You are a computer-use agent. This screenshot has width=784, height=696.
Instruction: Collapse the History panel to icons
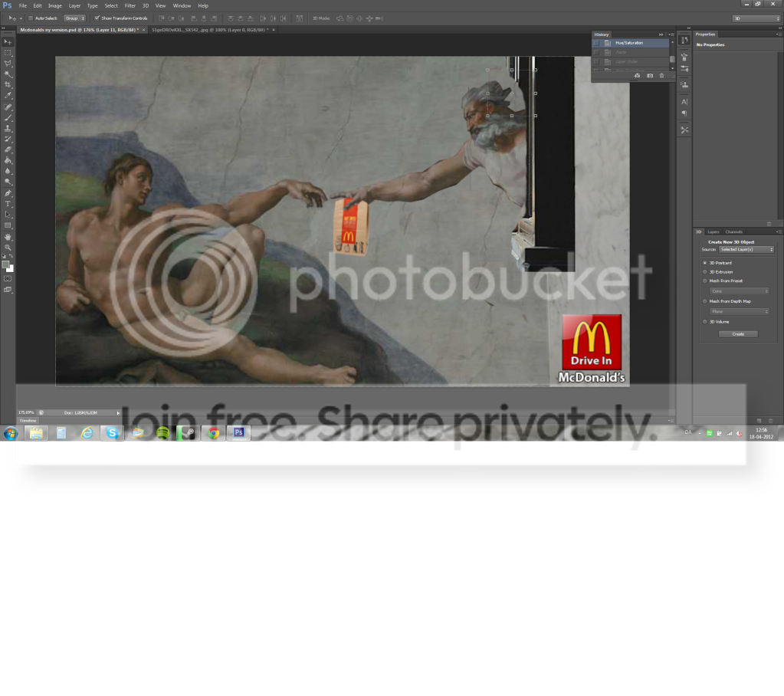[x=661, y=34]
